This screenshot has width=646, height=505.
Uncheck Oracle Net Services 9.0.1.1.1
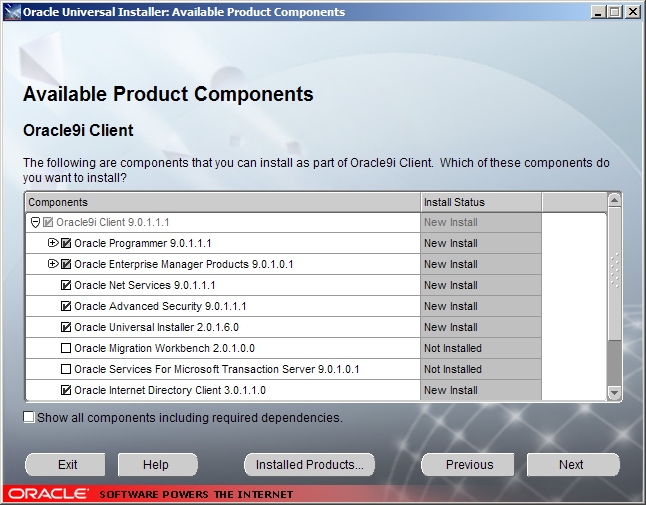(66, 285)
